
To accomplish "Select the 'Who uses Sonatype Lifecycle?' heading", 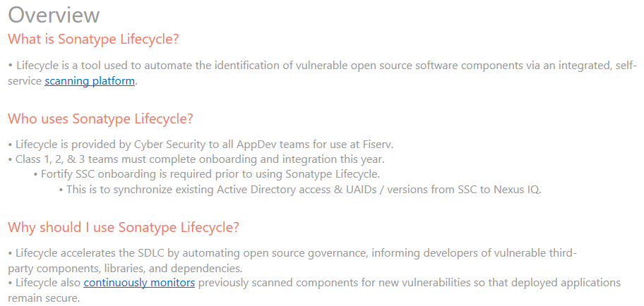I will (x=100, y=118).
